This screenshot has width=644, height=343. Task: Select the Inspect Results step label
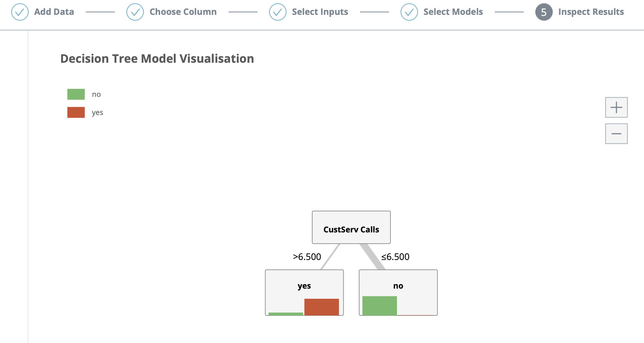pyautogui.click(x=591, y=12)
